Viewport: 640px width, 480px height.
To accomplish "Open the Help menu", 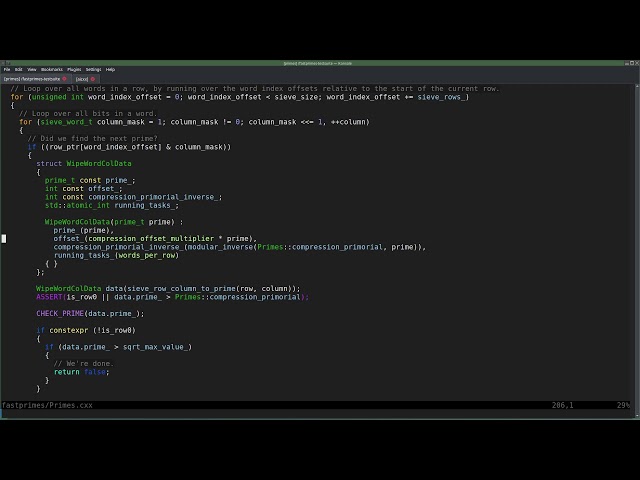I will 110,69.
